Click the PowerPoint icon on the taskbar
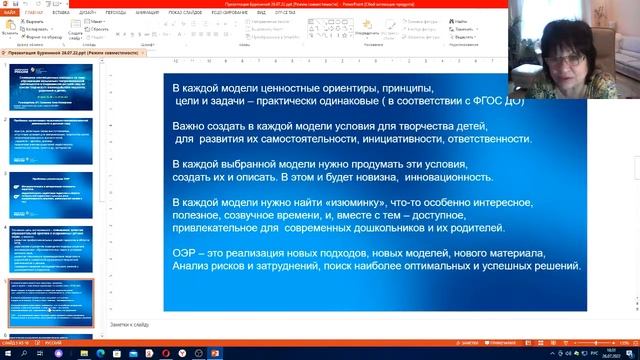 [x=215, y=353]
